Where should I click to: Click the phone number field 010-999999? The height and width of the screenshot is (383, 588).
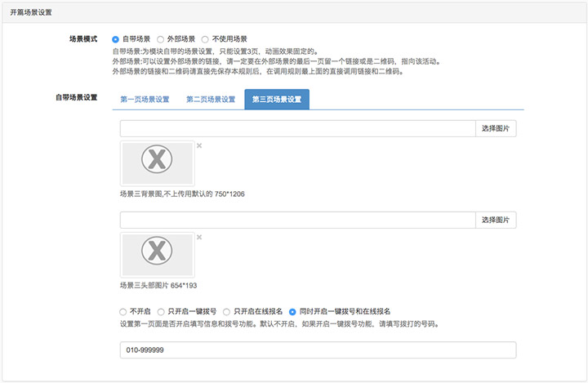318,350
